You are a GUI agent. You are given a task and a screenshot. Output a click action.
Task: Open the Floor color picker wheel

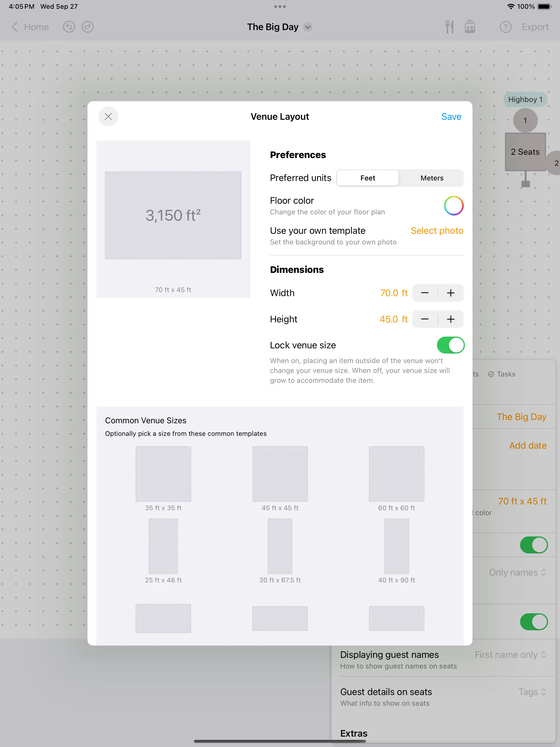pyautogui.click(x=454, y=205)
